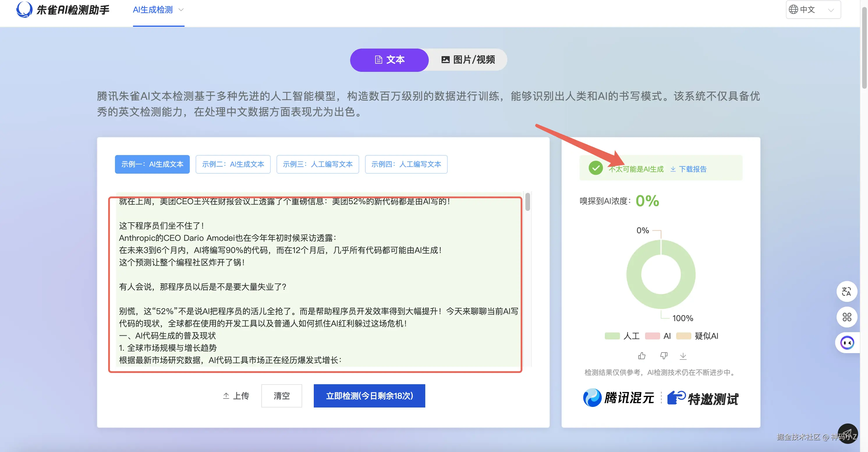Choose 示例四：人工编写文本 sample
Screen dimensions: 868x452
point(406,164)
